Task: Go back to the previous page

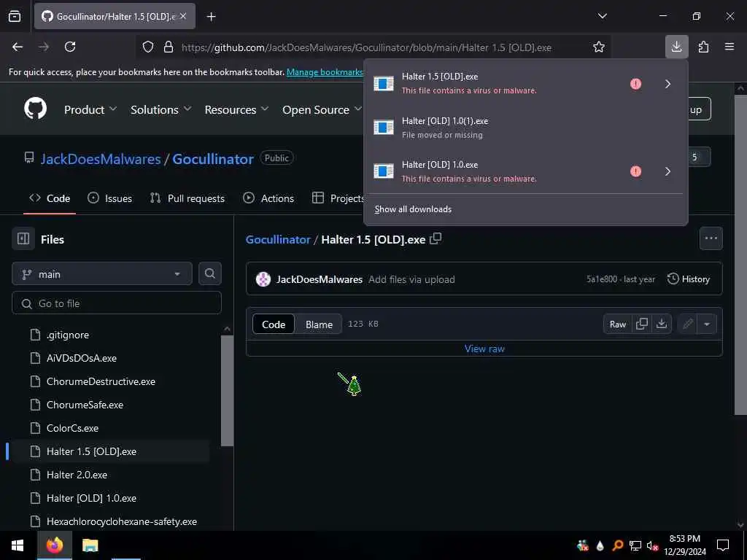Action: (18, 47)
